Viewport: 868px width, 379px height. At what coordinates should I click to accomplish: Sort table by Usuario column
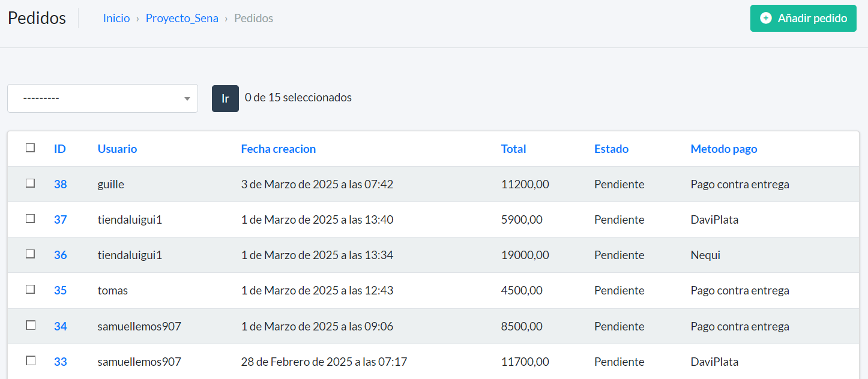point(117,149)
